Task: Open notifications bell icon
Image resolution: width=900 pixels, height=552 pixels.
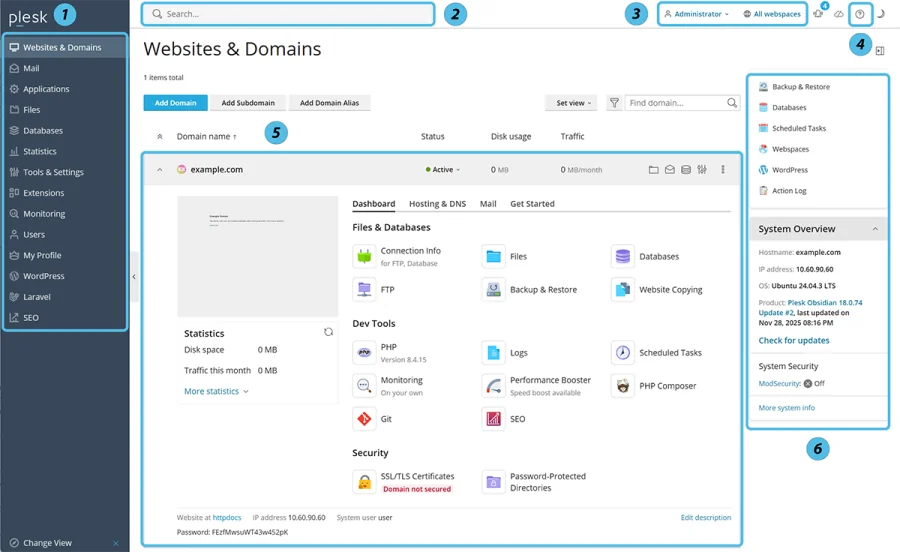Action: coord(818,13)
